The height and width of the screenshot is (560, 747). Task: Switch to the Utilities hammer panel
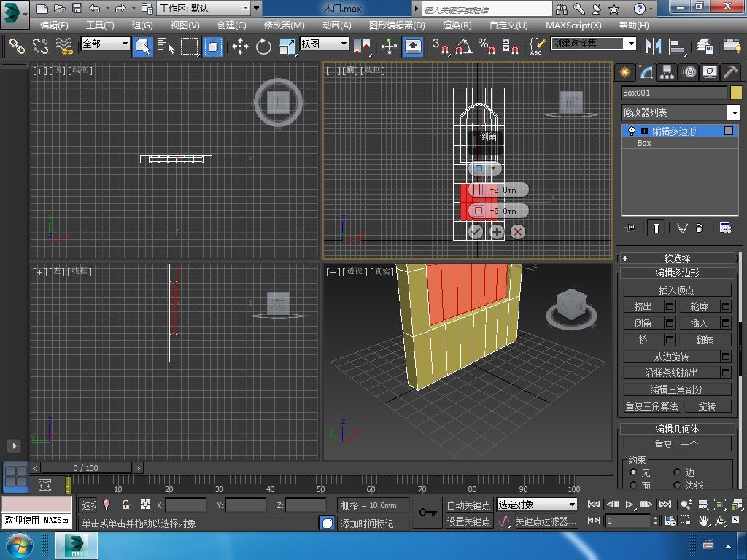click(x=730, y=72)
